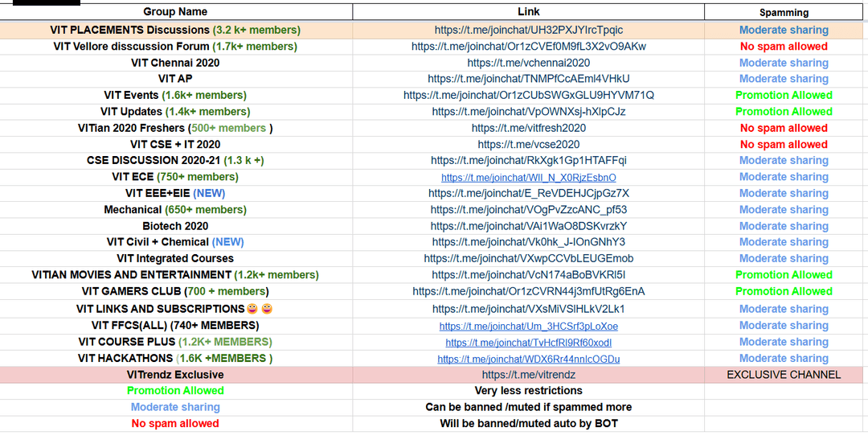The height and width of the screenshot is (448, 868).
Task: Select the VITrendz Exclusive name cell
Action: 175,375
